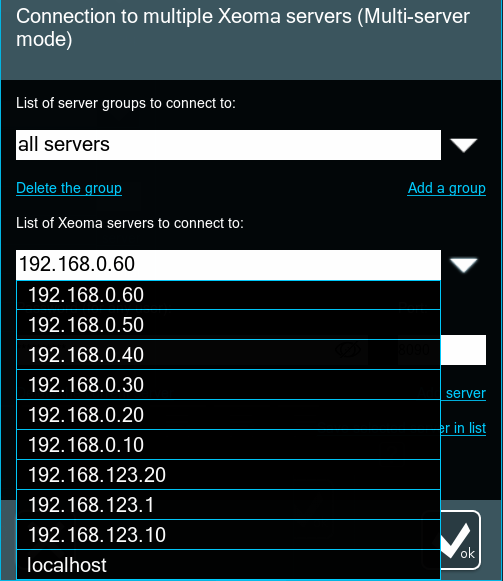Choose server 192.168.123.1
Viewport: 503px width, 581px height.
pos(228,505)
